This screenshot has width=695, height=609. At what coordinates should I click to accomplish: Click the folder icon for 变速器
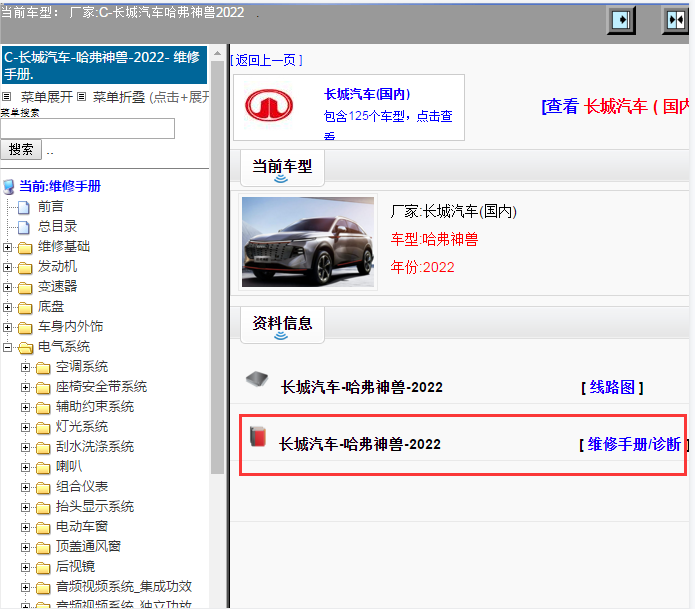25,287
